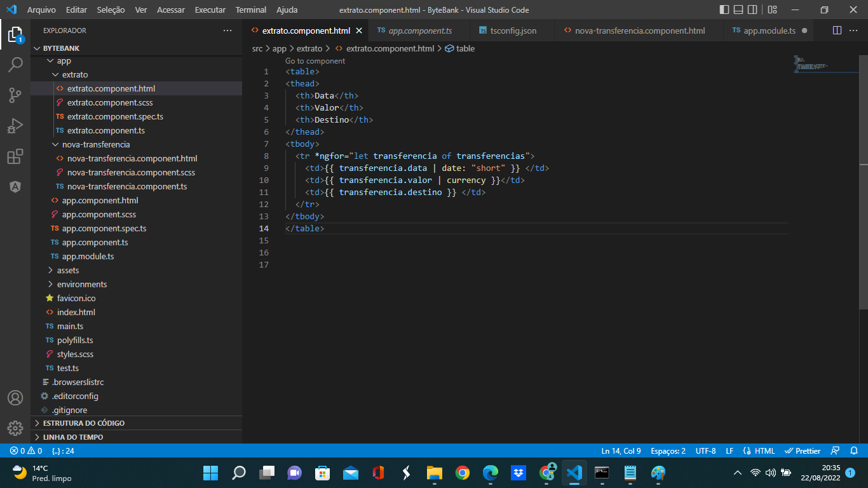Open the Ajuda menu

pos(287,10)
